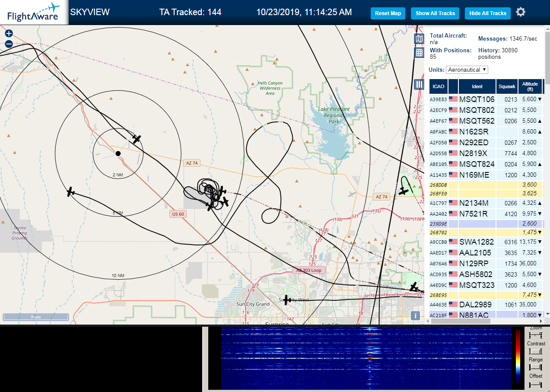
Task: Select the row with ICAO 239D9E
Action: [x=486, y=223]
